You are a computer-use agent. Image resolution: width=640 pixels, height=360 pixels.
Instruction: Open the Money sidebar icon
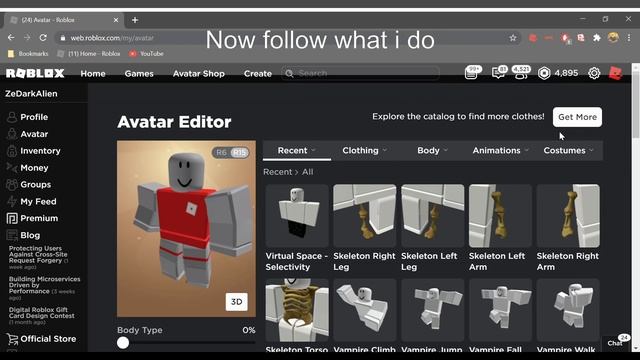tap(12, 168)
